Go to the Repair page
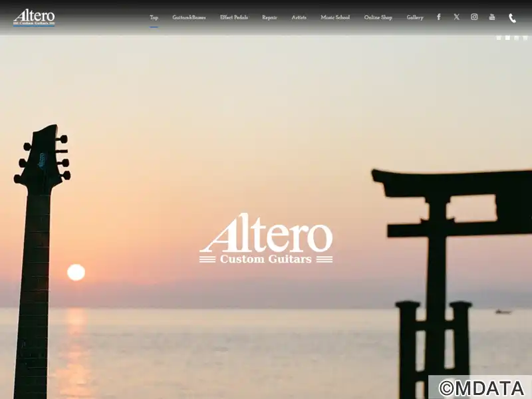This screenshot has height=399, width=532. (x=269, y=18)
